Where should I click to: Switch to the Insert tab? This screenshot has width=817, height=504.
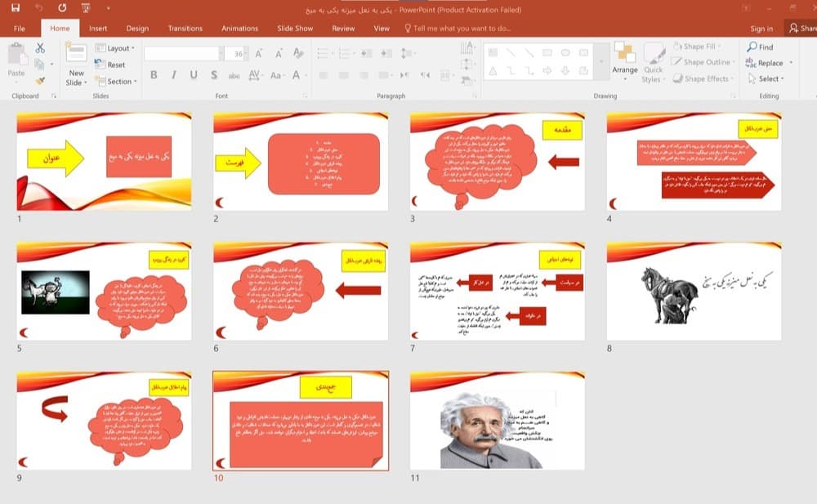click(x=98, y=28)
